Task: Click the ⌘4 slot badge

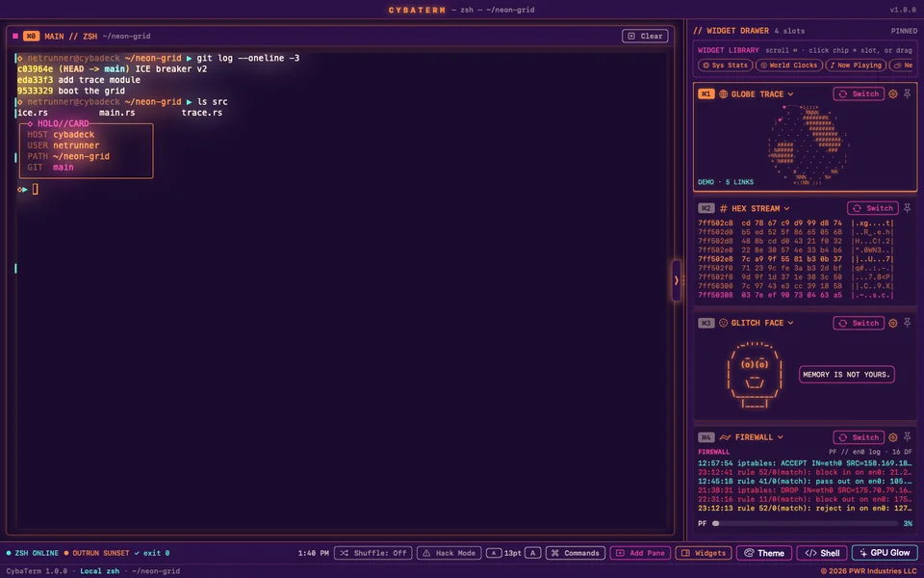Action: [706, 437]
